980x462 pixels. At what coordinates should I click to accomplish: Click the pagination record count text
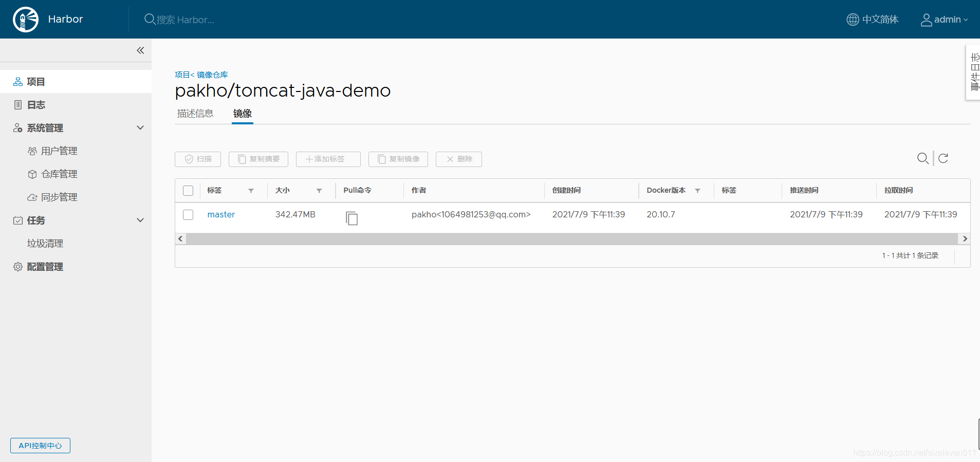(x=910, y=255)
